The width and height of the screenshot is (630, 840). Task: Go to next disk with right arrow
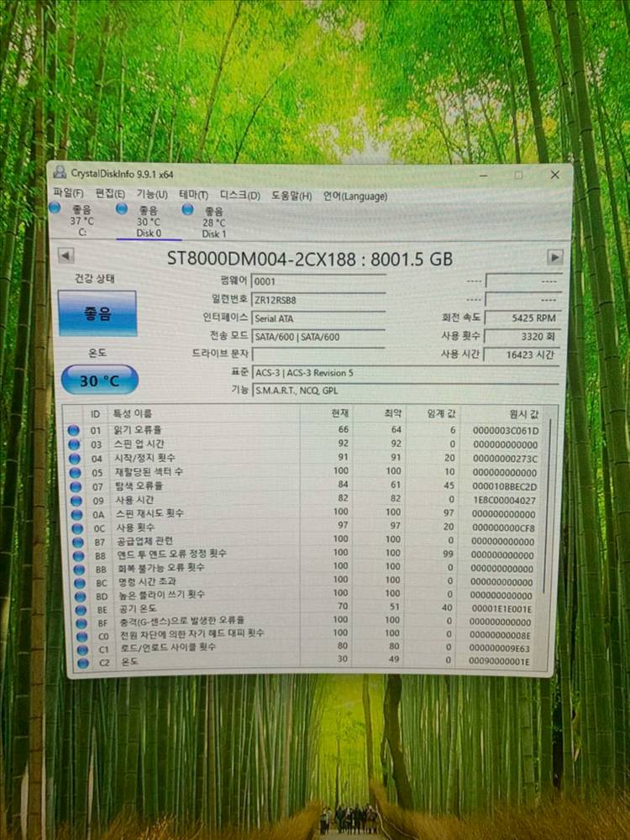pyautogui.click(x=554, y=257)
